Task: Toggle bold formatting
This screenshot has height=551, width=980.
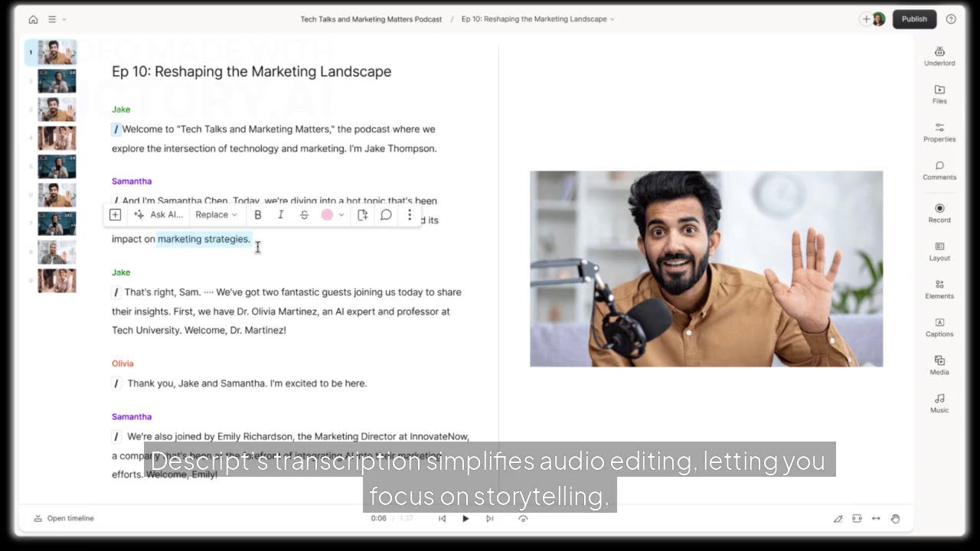Action: pos(258,215)
